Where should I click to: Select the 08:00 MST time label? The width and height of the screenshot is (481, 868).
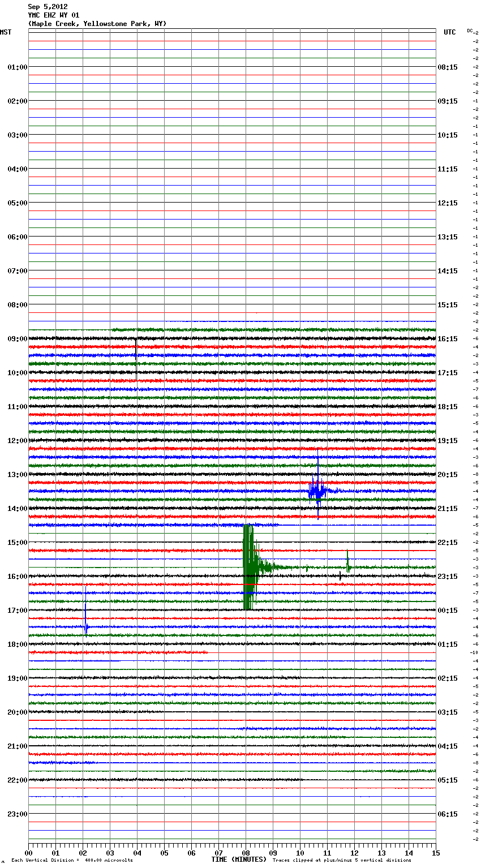pyautogui.click(x=17, y=305)
